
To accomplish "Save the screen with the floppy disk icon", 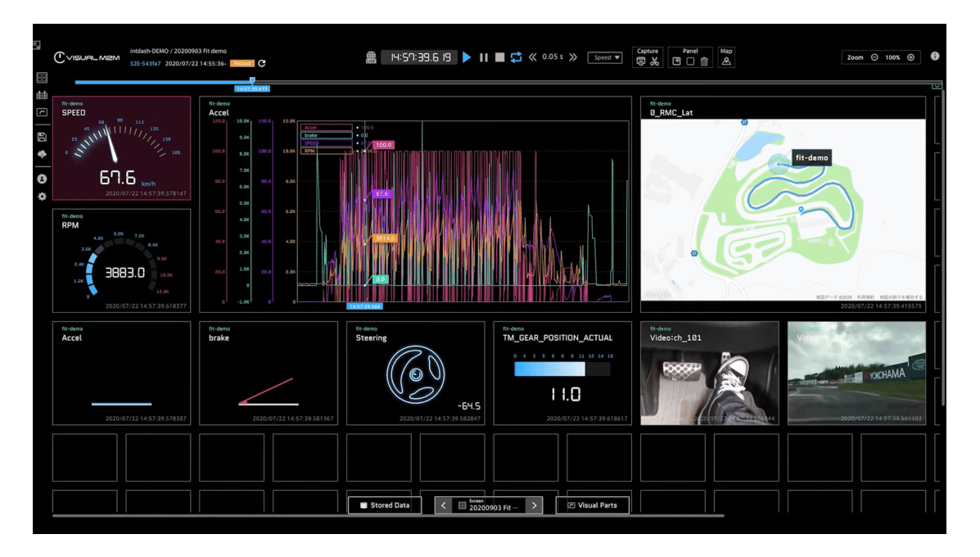I will 42,137.
